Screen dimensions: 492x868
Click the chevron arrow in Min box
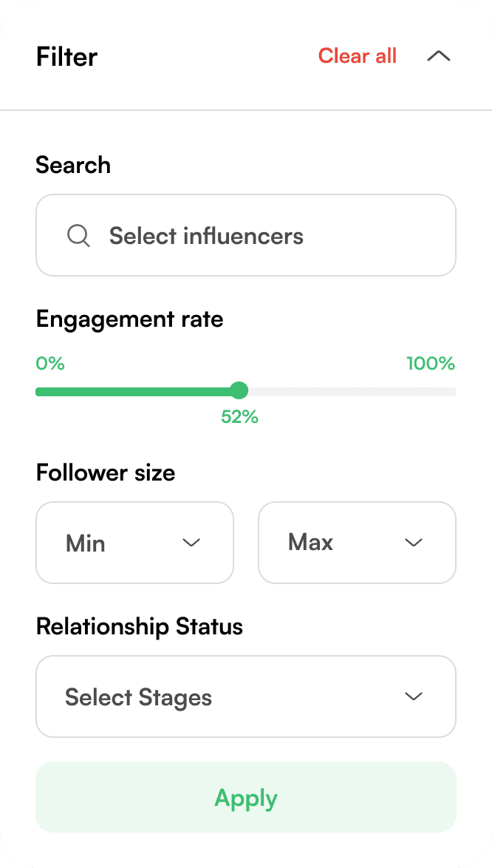point(191,543)
